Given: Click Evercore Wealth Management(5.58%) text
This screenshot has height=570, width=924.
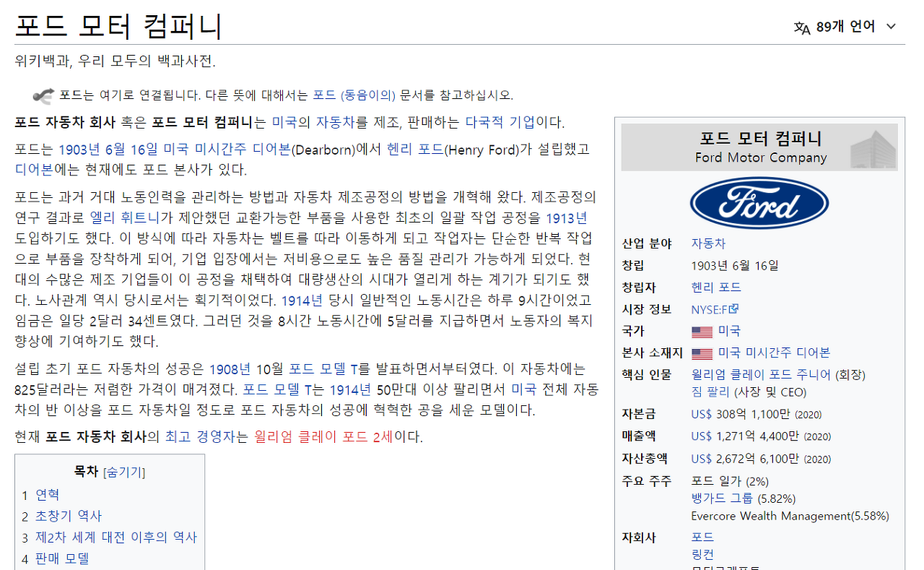Looking at the screenshot, I should (x=790, y=516).
